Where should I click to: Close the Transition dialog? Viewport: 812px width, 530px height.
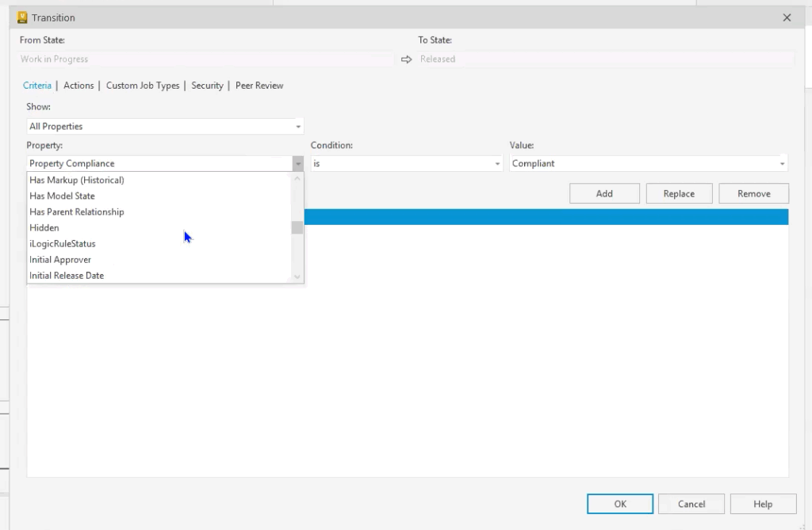coord(787,17)
